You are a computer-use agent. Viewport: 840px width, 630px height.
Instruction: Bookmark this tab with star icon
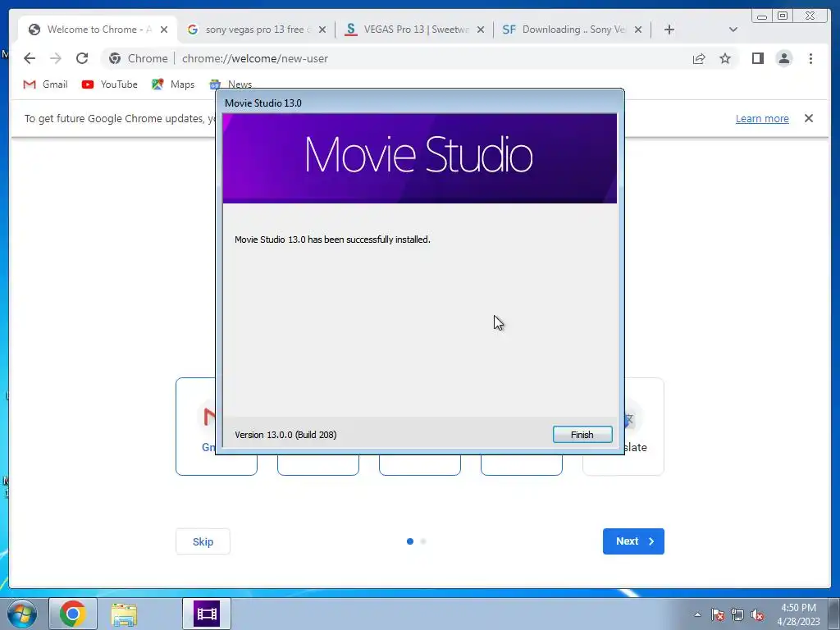pos(725,58)
